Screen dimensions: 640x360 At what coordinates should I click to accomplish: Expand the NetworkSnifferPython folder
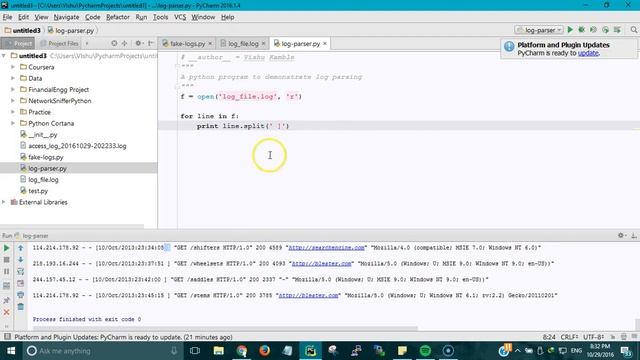13,100
